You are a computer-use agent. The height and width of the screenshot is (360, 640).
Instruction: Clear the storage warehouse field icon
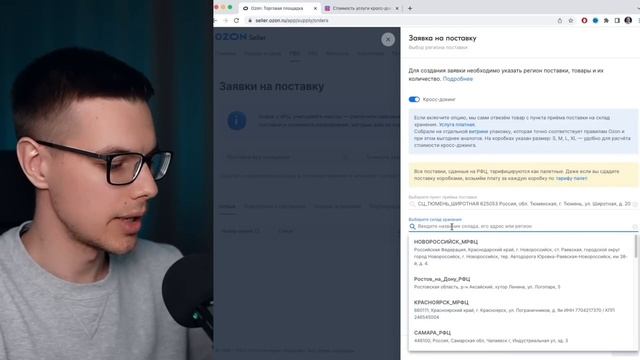[x=635, y=226]
